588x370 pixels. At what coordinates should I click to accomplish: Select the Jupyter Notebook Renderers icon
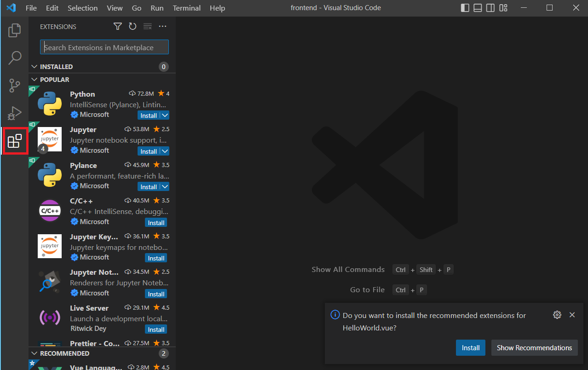[50, 282]
